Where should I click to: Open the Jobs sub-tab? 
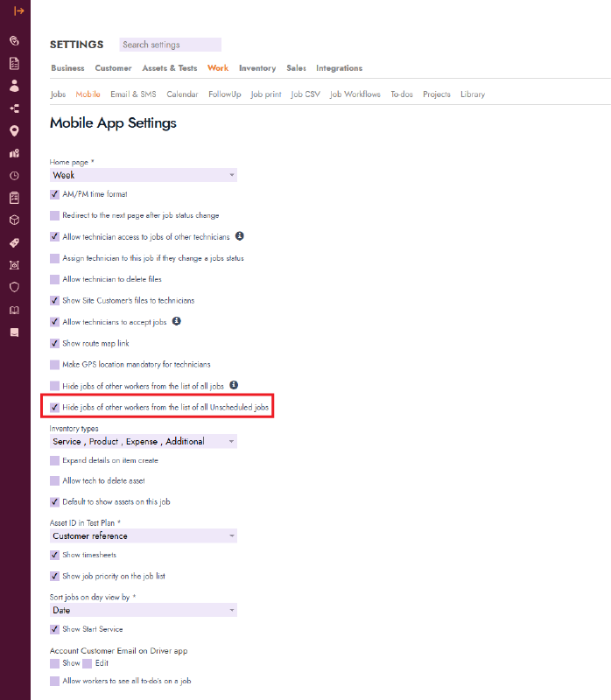(58, 94)
